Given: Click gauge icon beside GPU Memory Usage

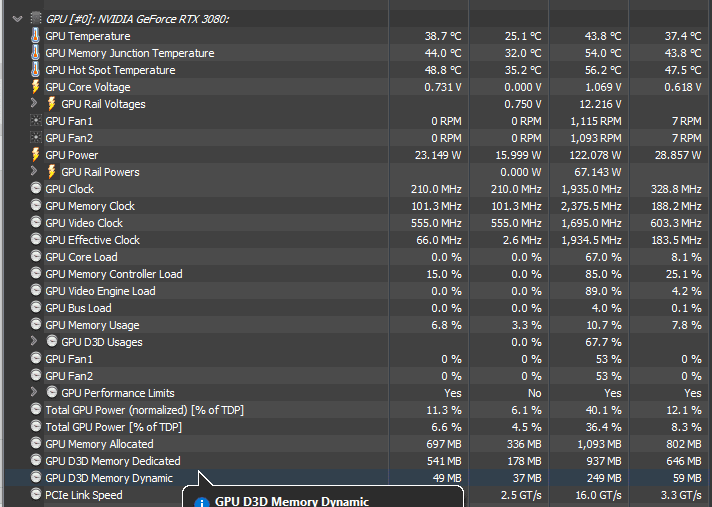Looking at the screenshot, I should pyautogui.click(x=36, y=325).
